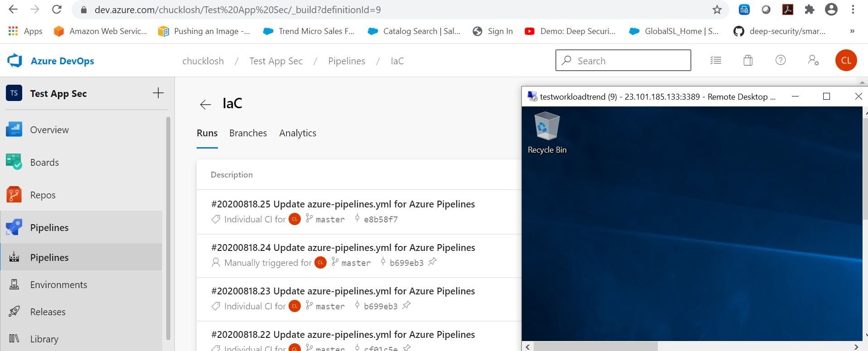The image size is (868, 351).
Task: Open run #20200818.22 pipeline entry
Action: (343, 334)
